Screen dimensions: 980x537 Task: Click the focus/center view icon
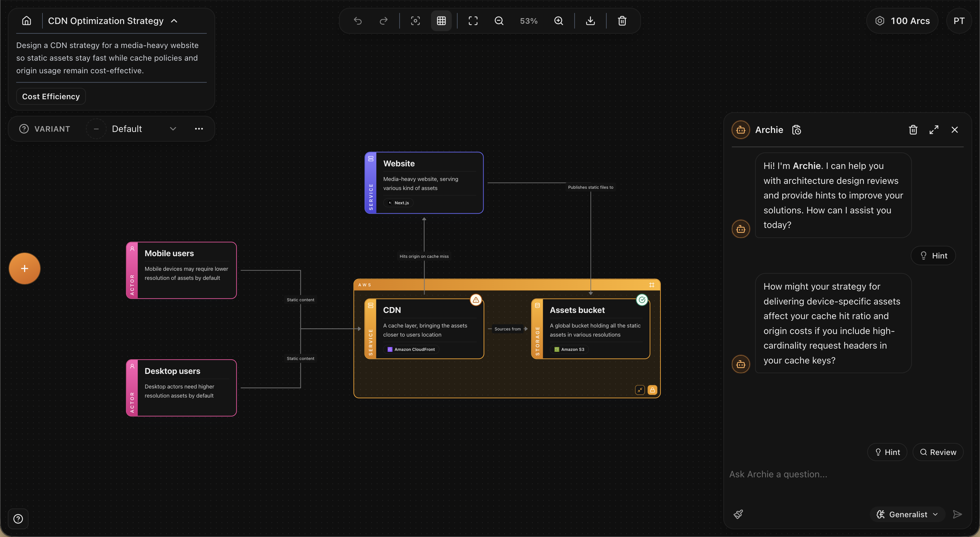[415, 20]
